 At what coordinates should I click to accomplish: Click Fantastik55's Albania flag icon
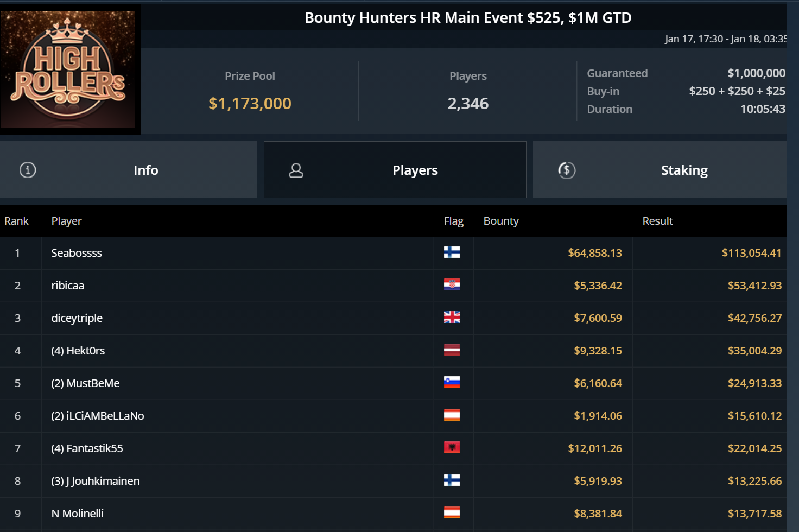(452, 447)
